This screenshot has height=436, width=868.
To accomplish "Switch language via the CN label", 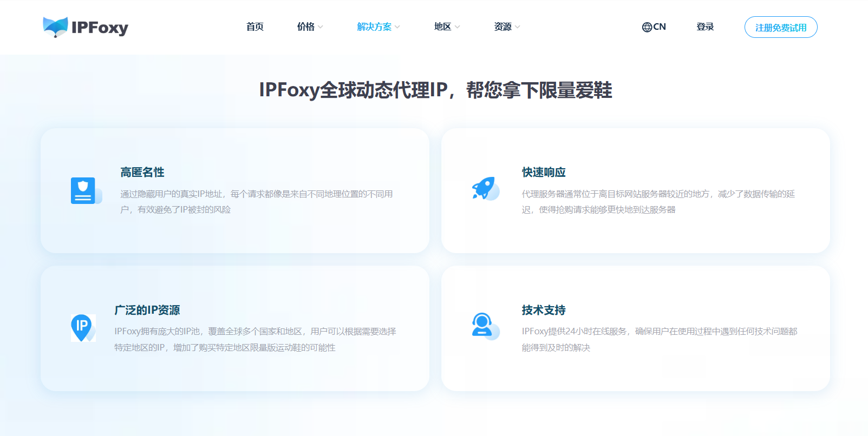I will (660, 27).
